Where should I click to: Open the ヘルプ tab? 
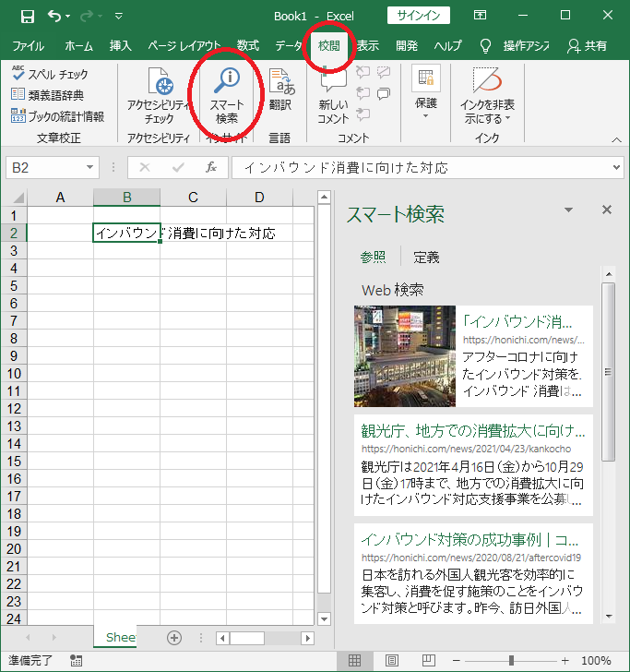tap(447, 45)
